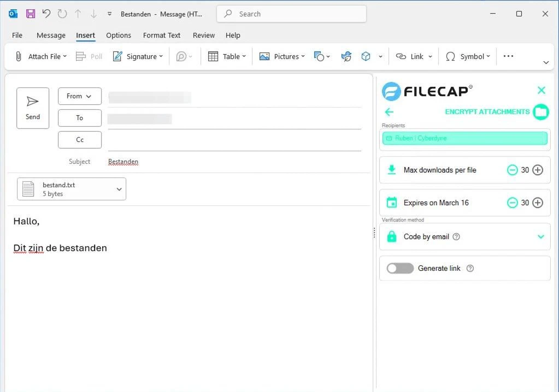Click the pane splitter handle
The height and width of the screenshot is (392, 559).
tap(374, 233)
